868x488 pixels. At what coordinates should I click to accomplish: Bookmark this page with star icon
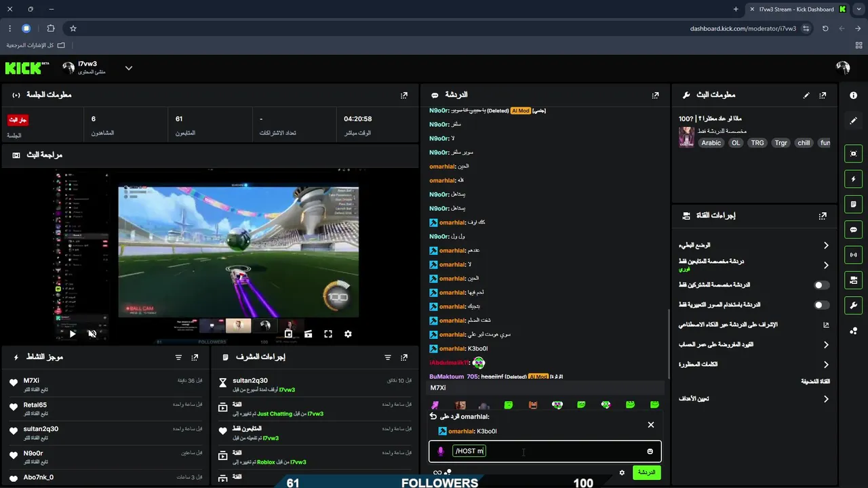click(73, 28)
